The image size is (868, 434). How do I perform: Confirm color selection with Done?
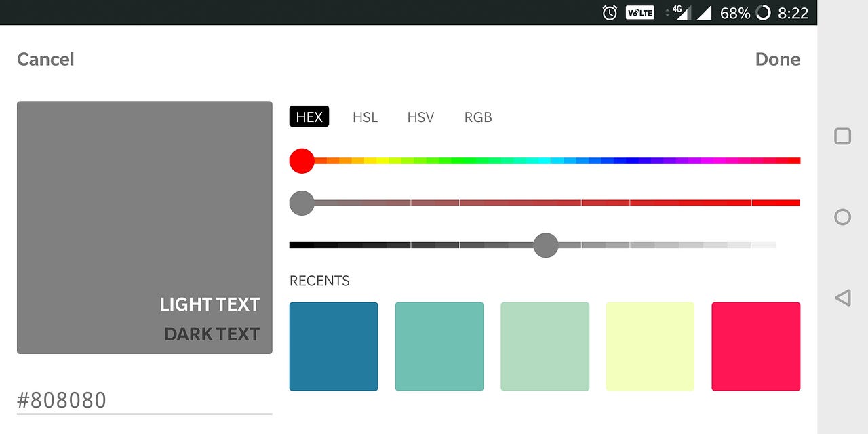pyautogui.click(x=777, y=59)
